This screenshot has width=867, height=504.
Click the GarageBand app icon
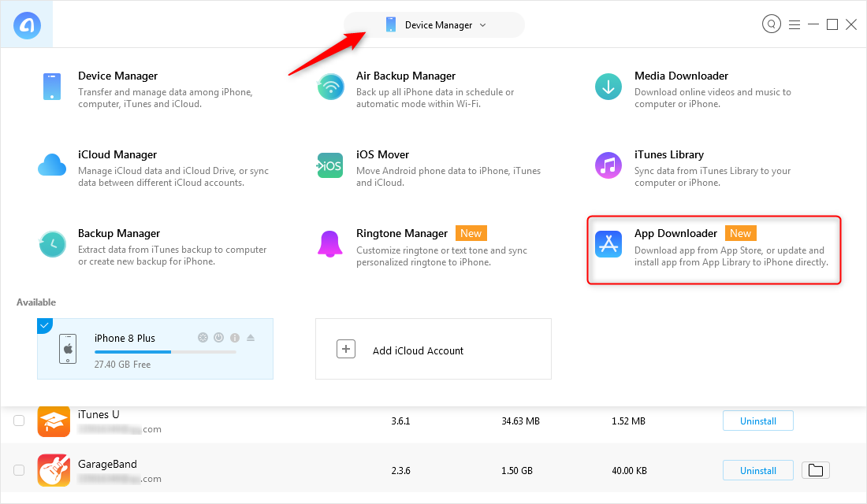coord(54,470)
